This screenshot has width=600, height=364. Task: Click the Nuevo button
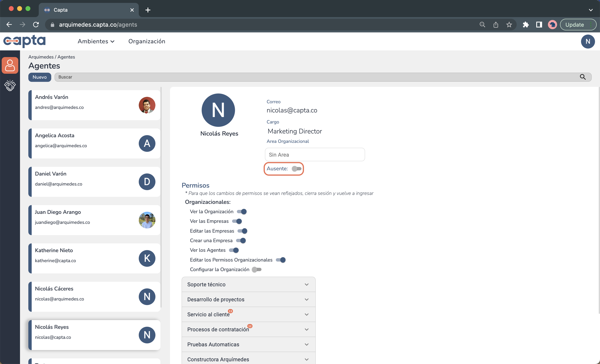click(x=39, y=77)
